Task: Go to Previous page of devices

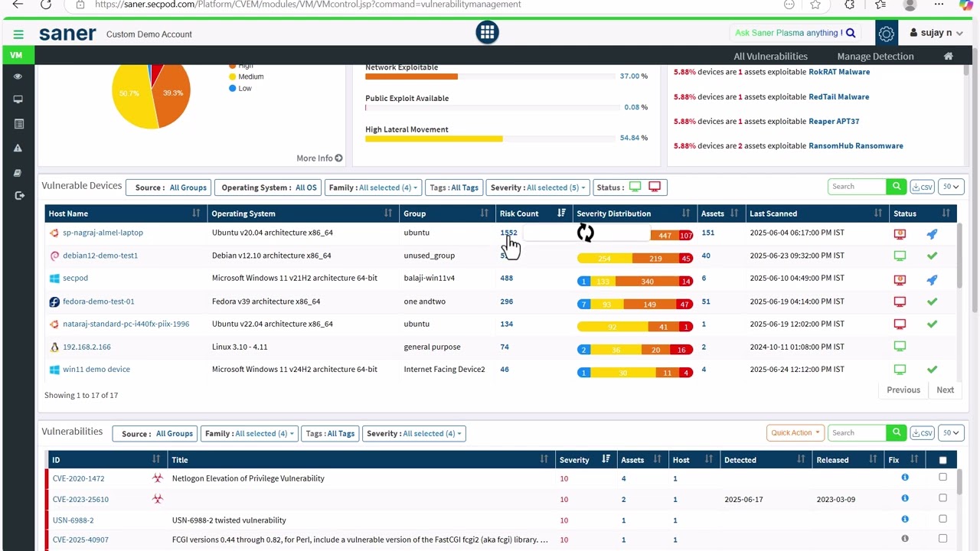Action: coord(903,390)
